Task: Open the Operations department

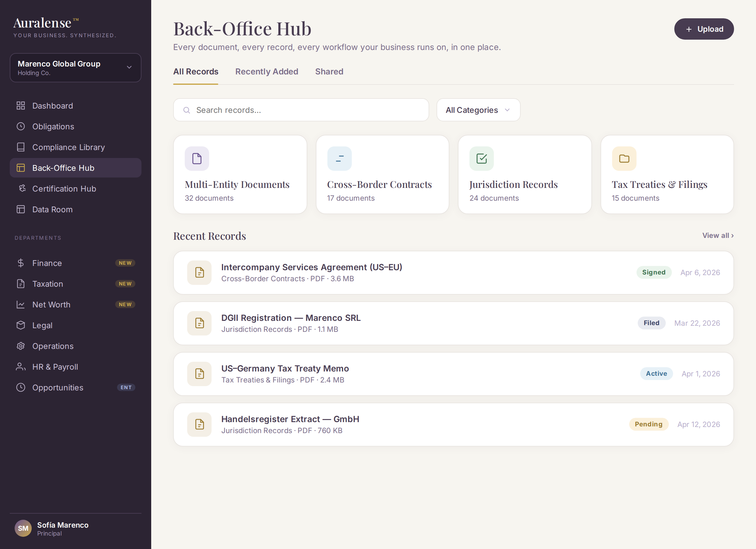Action: click(76, 346)
